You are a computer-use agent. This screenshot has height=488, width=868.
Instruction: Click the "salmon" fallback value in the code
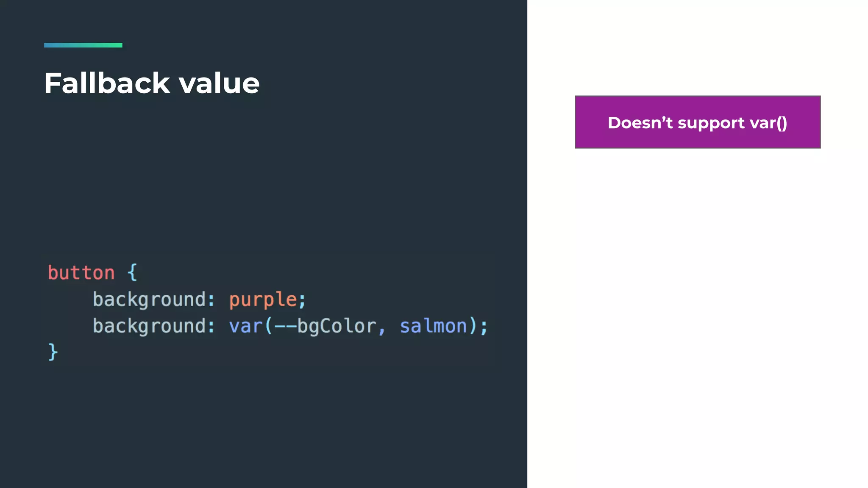coord(433,326)
